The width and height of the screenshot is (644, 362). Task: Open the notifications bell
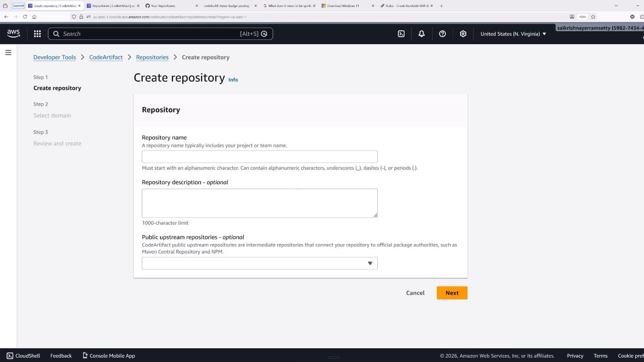422,34
